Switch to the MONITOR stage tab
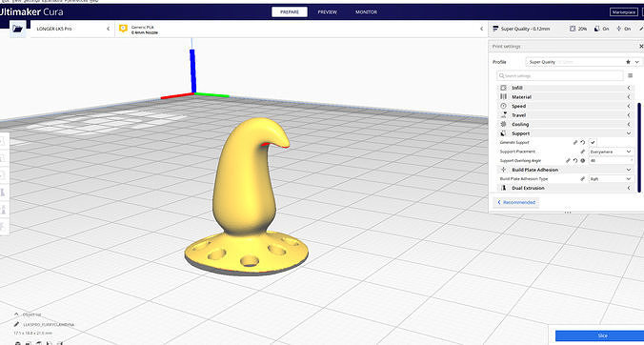 (x=367, y=11)
